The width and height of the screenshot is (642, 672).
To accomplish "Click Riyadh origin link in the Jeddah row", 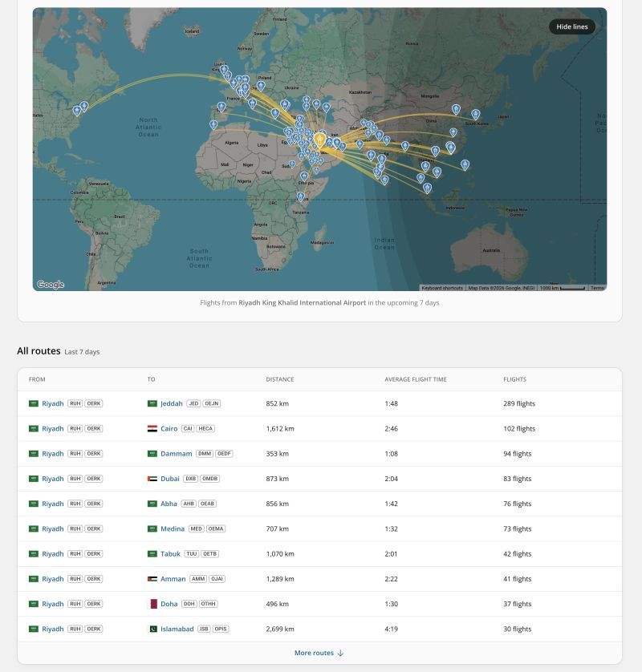I will (53, 403).
